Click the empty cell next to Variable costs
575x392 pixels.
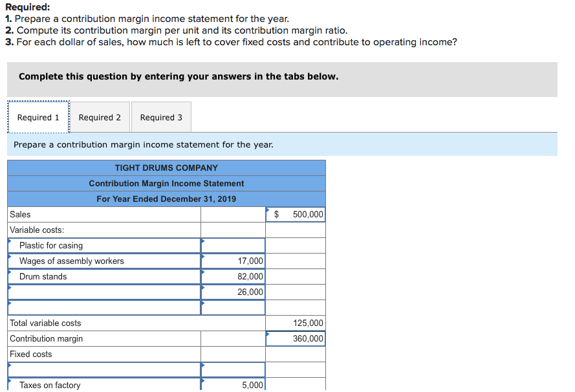pos(232,230)
